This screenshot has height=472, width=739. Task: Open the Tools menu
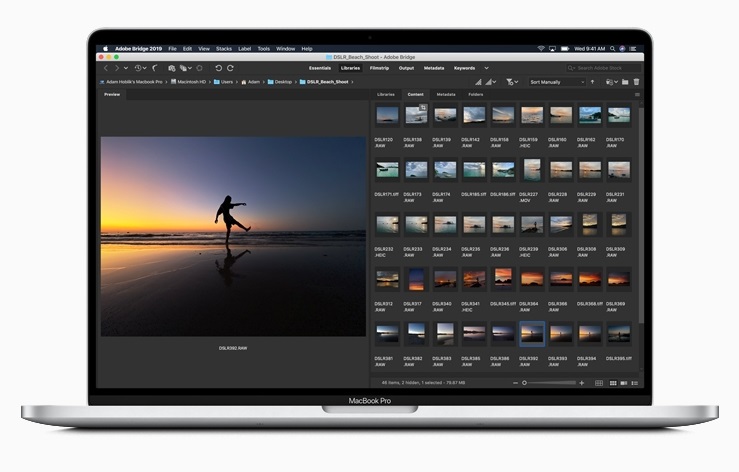click(x=264, y=49)
